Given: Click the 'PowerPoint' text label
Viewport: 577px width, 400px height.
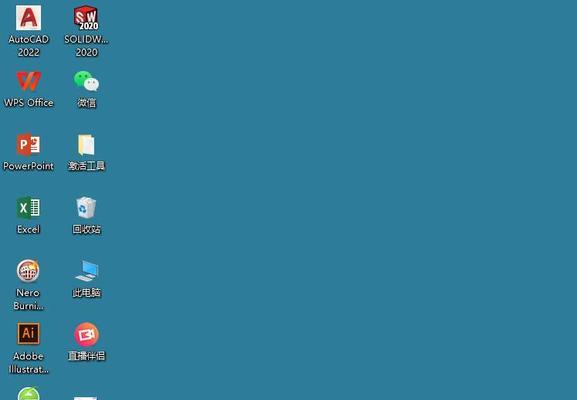Looking at the screenshot, I should tap(28, 166).
